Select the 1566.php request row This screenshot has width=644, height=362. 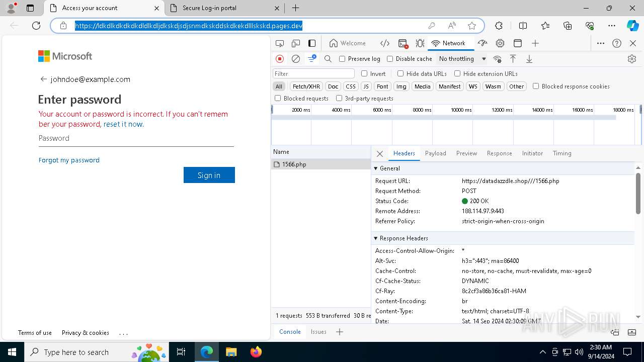(x=321, y=164)
